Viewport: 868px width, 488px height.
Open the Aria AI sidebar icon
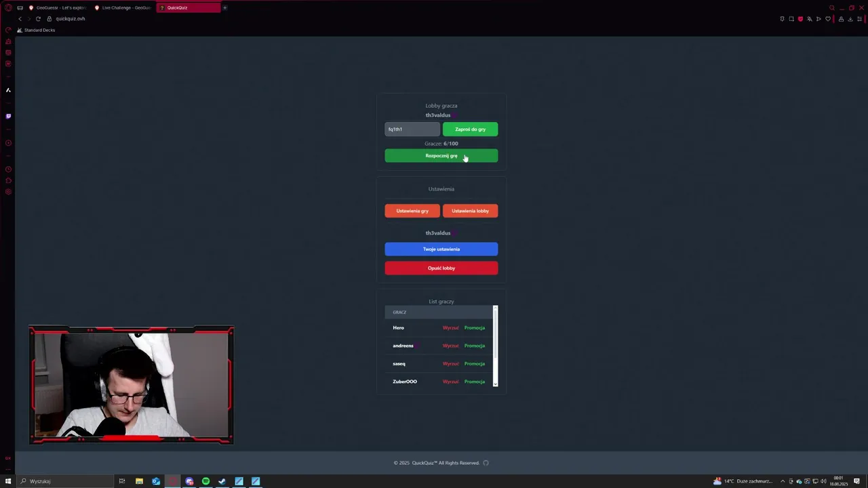pos(8,90)
